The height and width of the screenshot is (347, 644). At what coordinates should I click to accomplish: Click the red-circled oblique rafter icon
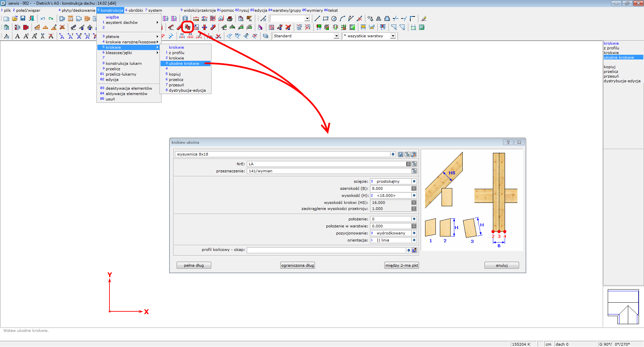(x=187, y=27)
